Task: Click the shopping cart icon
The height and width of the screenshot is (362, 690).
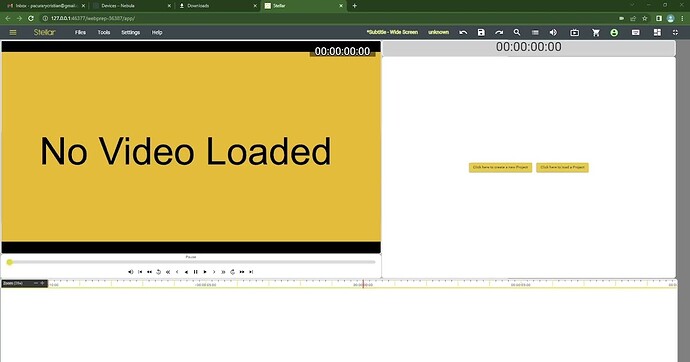Action: pos(596,33)
